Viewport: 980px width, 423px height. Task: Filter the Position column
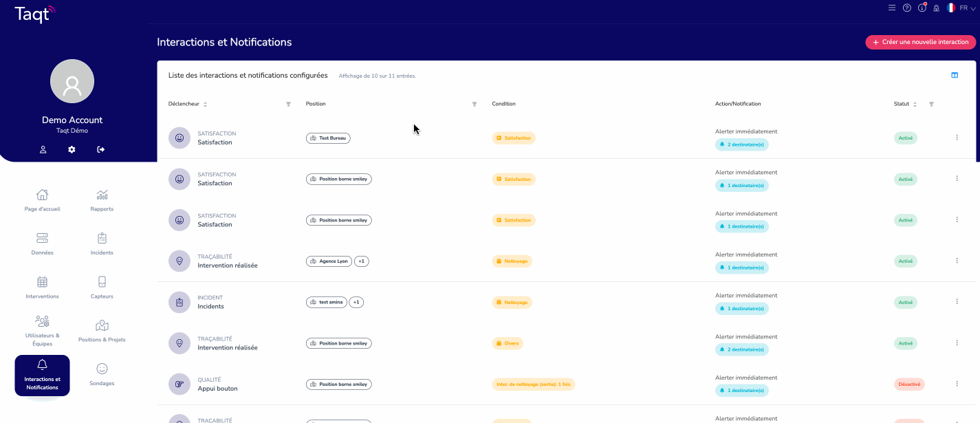474,104
